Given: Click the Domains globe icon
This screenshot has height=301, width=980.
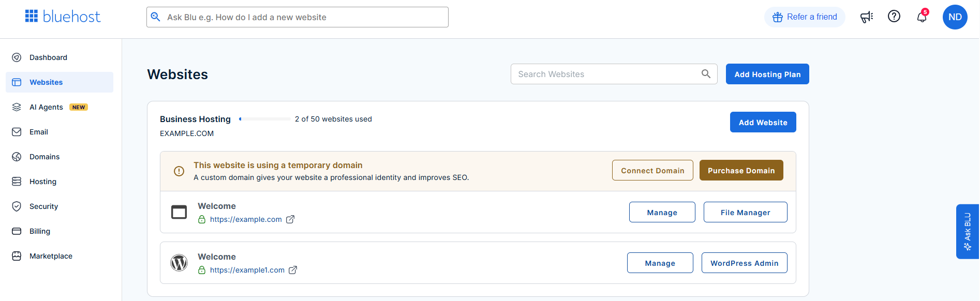Looking at the screenshot, I should click(x=17, y=157).
